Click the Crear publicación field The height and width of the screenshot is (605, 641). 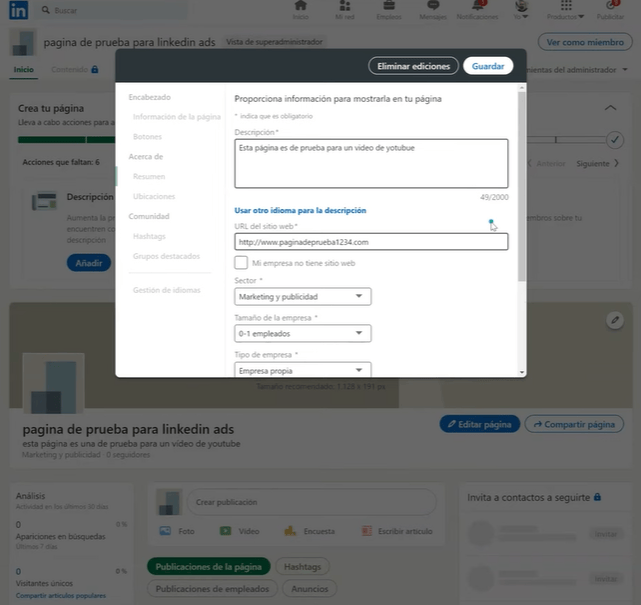tap(312, 502)
